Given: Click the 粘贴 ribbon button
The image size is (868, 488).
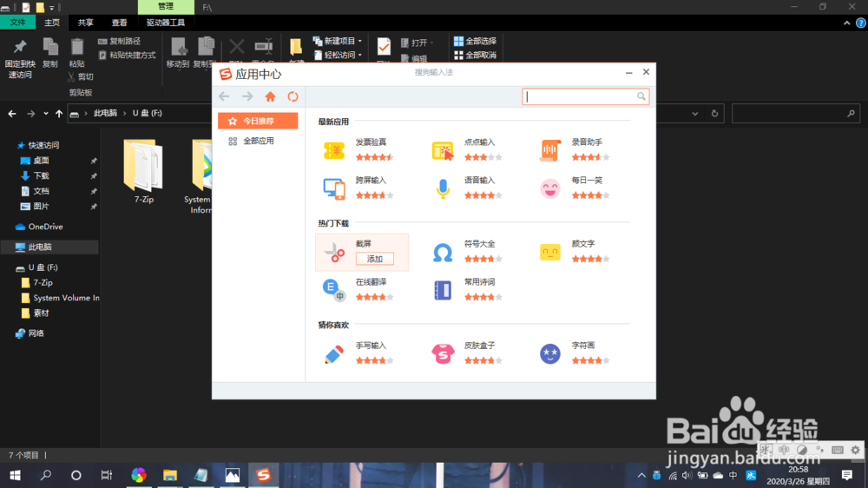Looking at the screenshot, I should (77, 53).
